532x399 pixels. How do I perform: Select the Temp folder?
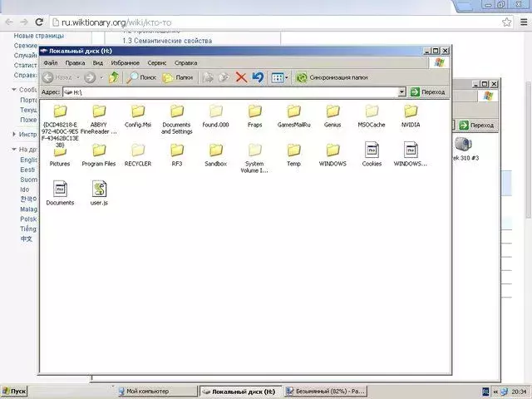click(x=293, y=155)
